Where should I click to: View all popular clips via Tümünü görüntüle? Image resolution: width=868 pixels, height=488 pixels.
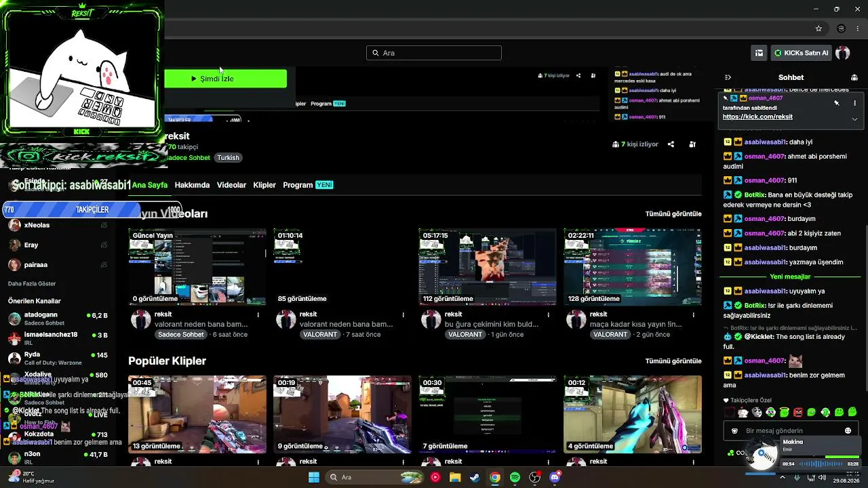click(673, 361)
